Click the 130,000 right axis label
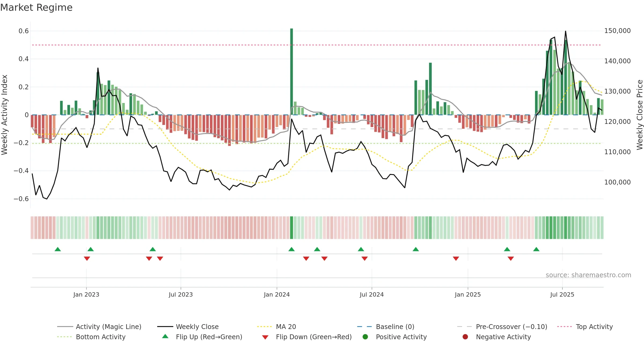The height and width of the screenshot is (362, 644). [x=617, y=91]
